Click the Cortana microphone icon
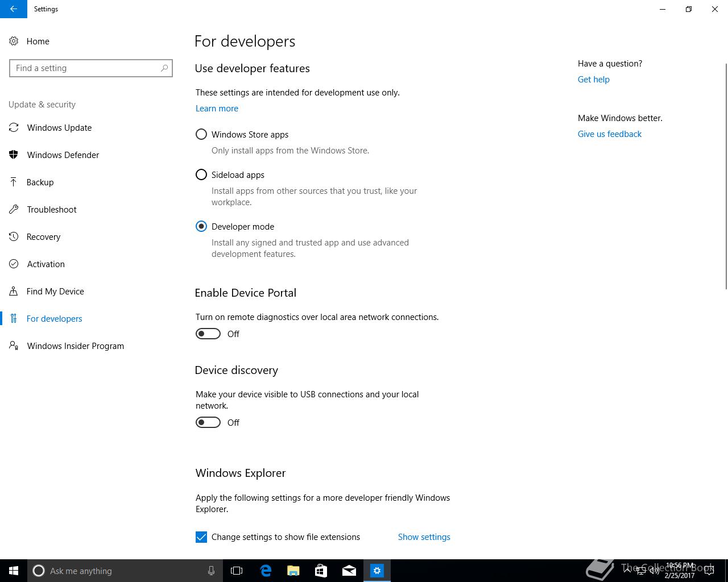The width and height of the screenshot is (728, 582). [211, 571]
